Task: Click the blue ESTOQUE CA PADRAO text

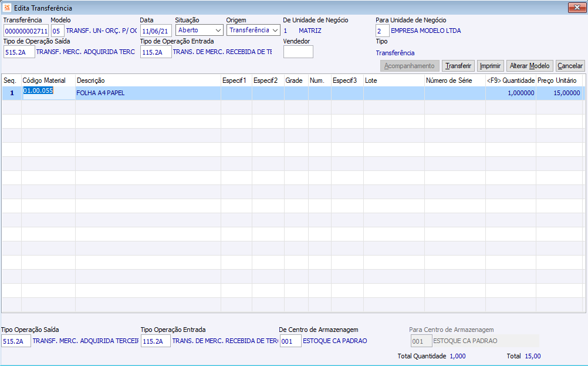Action: tap(335, 341)
